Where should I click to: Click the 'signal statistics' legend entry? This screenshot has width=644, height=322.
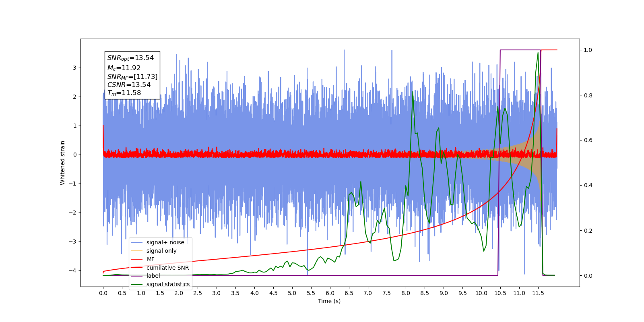[161, 284]
